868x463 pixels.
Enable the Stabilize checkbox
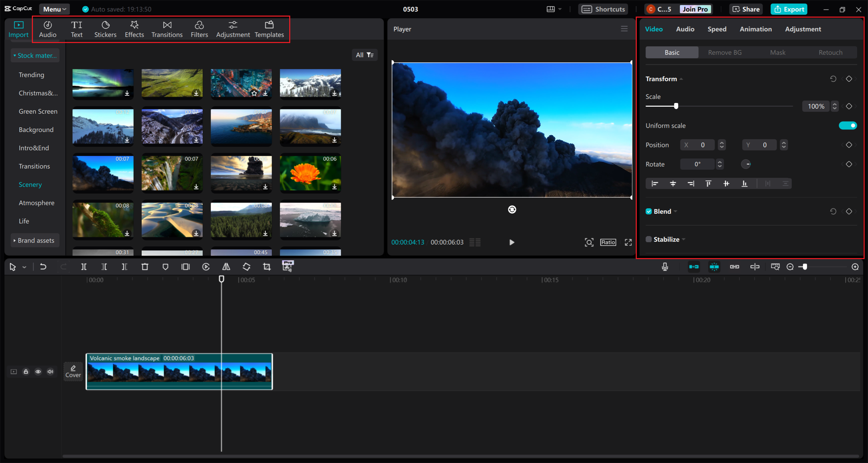tap(648, 239)
